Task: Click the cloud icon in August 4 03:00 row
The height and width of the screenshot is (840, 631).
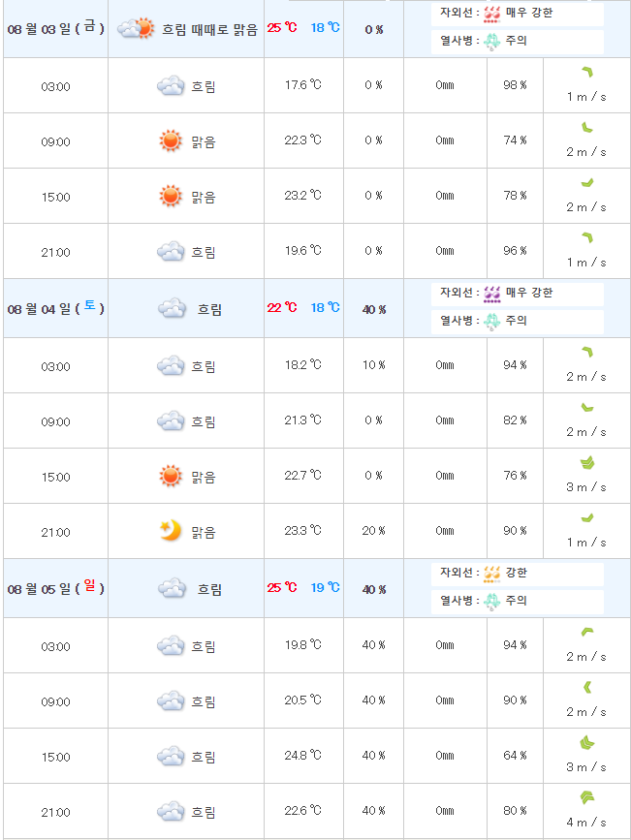Action: coord(171,366)
